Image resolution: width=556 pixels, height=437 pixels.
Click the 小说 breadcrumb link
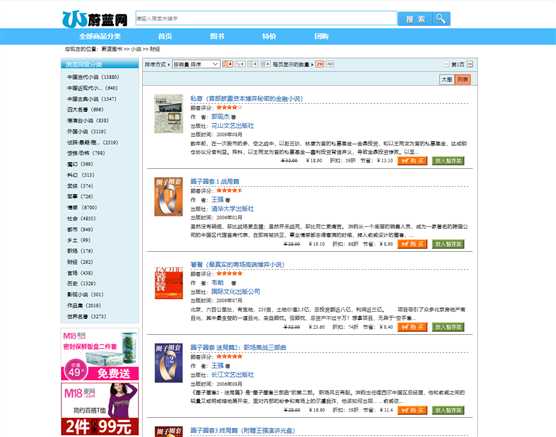136,49
